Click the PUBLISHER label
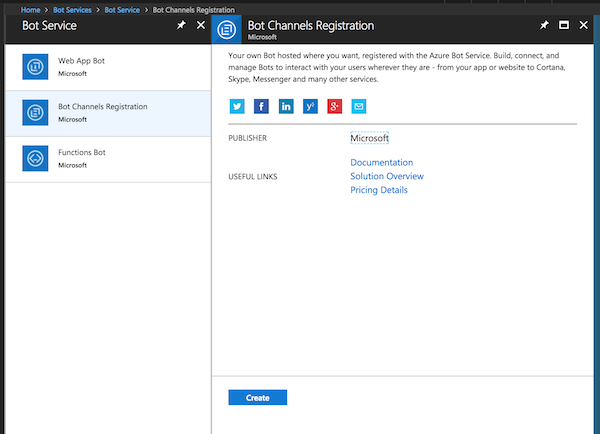Viewport: 600px width, 434px height. coord(248,138)
